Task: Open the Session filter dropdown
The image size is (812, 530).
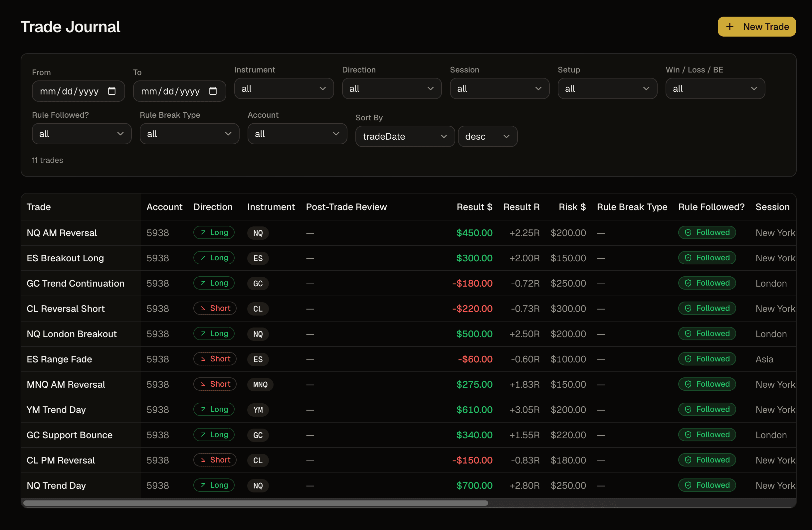Action: point(500,89)
